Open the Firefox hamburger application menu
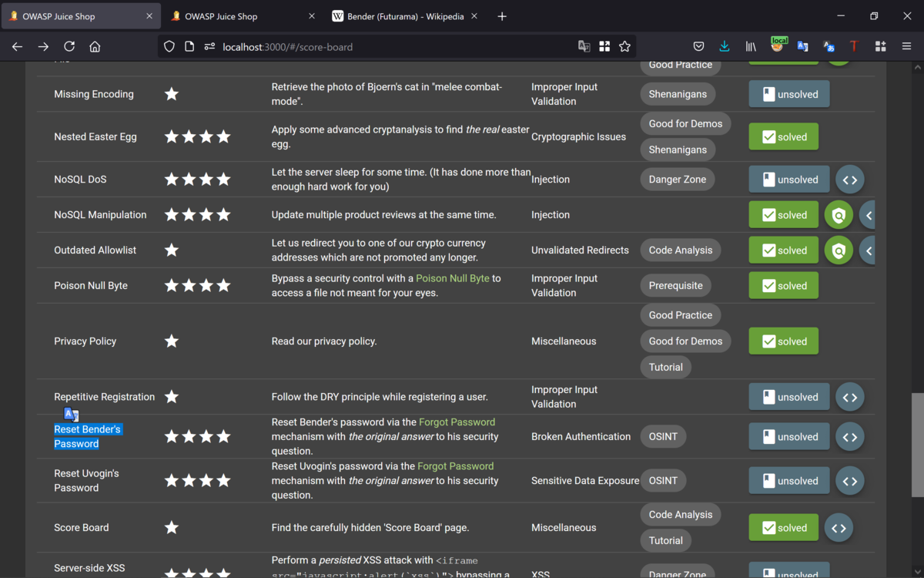The width and height of the screenshot is (924, 578). (906, 47)
